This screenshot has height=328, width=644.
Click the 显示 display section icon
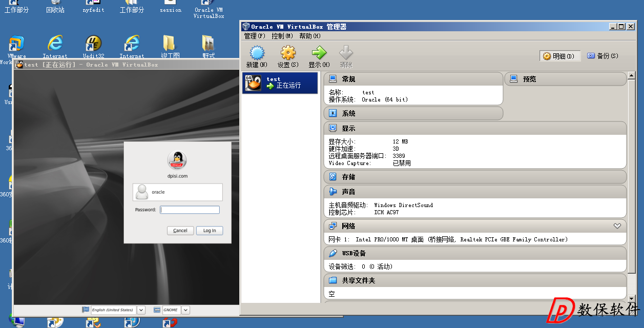click(x=333, y=128)
